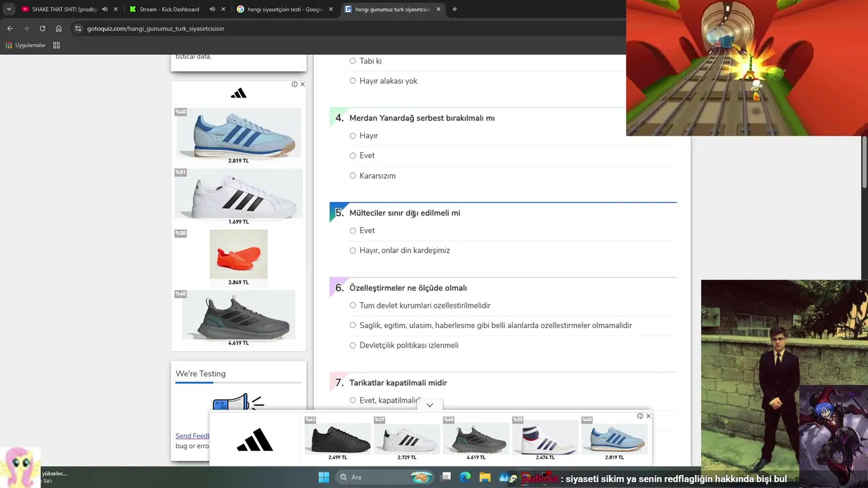Viewport: 868px width, 488px height.
Task: Click the address bar URL
Action: (156, 28)
